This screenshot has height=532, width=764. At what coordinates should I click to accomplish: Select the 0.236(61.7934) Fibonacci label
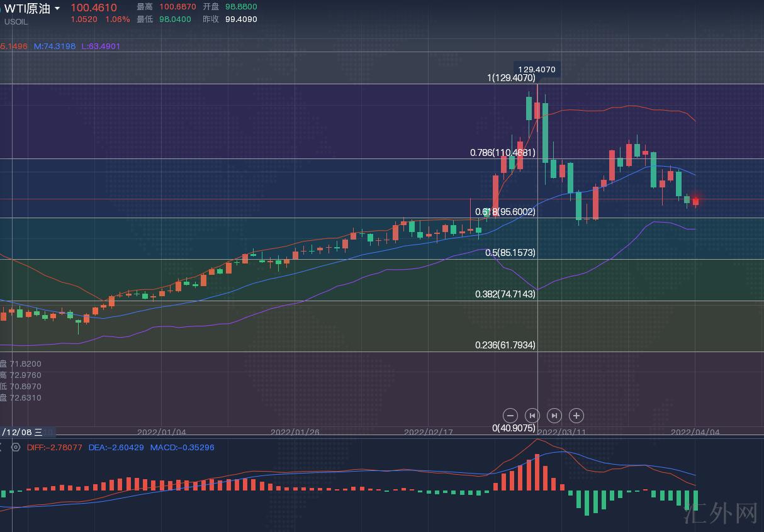tap(505, 345)
